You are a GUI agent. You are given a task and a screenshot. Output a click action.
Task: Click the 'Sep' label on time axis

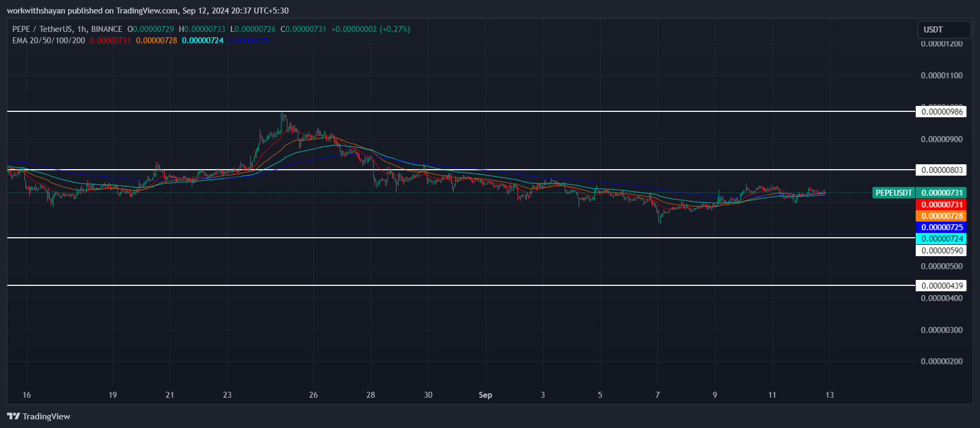click(485, 395)
